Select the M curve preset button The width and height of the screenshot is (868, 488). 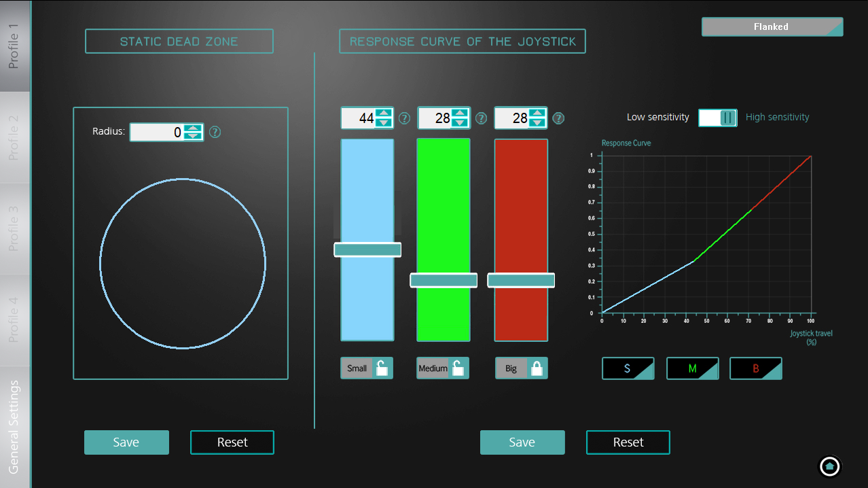(692, 368)
